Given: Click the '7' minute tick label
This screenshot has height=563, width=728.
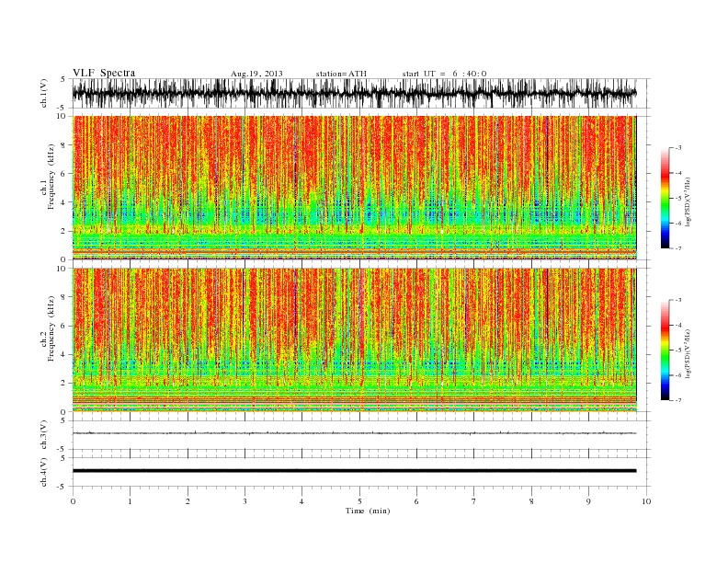Looking at the screenshot, I should tap(474, 501).
